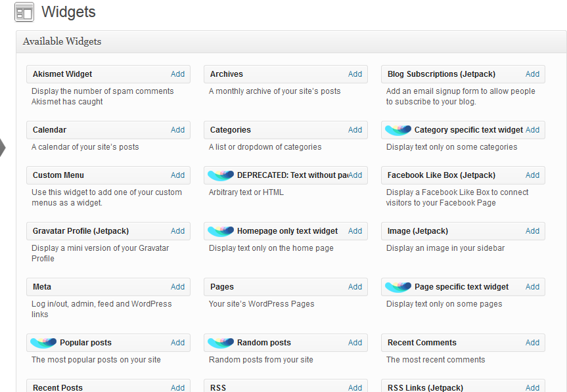This screenshot has width=567, height=392.
Task: Select the Pages widget title
Action: pyautogui.click(x=222, y=287)
